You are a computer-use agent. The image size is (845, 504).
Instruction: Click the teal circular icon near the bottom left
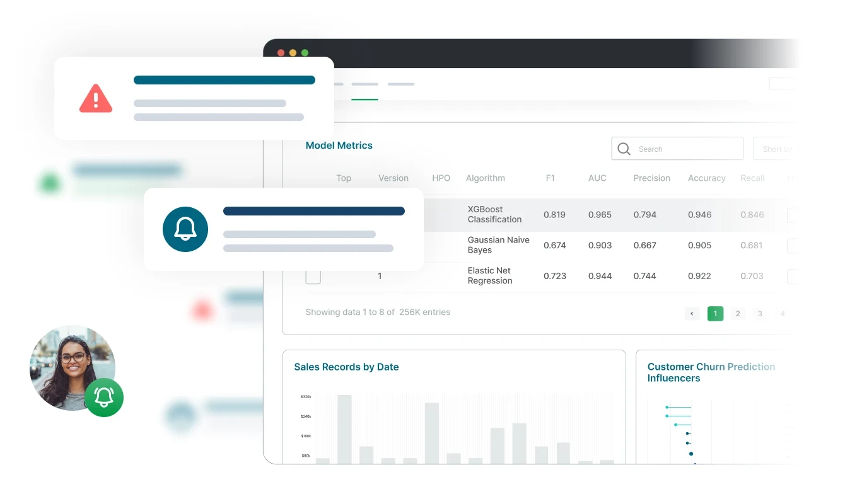click(180, 416)
